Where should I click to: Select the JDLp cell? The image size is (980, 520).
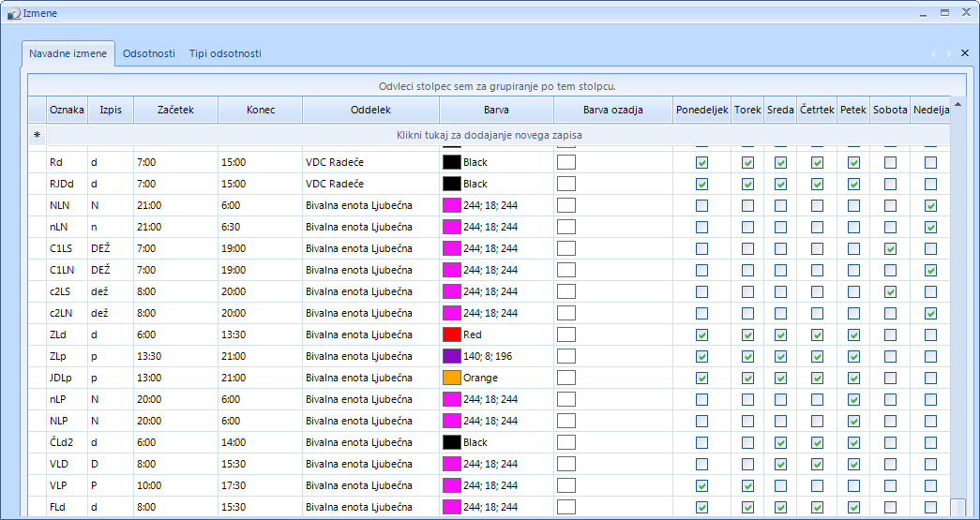click(68, 378)
